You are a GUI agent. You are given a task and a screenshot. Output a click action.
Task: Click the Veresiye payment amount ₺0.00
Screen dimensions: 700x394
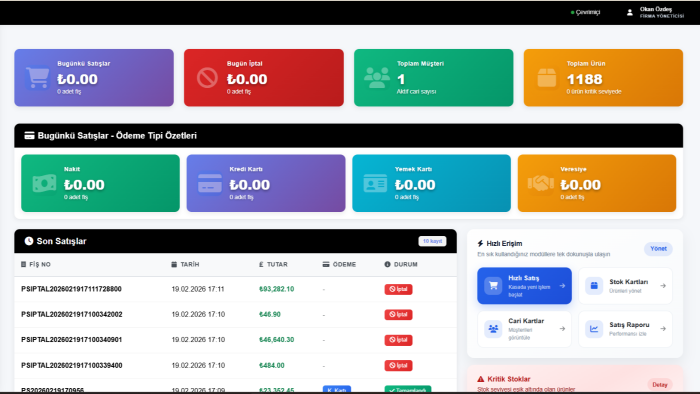pyautogui.click(x=580, y=185)
